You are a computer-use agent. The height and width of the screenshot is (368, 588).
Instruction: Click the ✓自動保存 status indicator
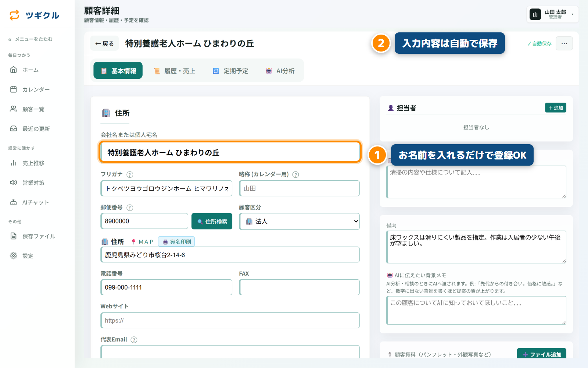pos(539,43)
